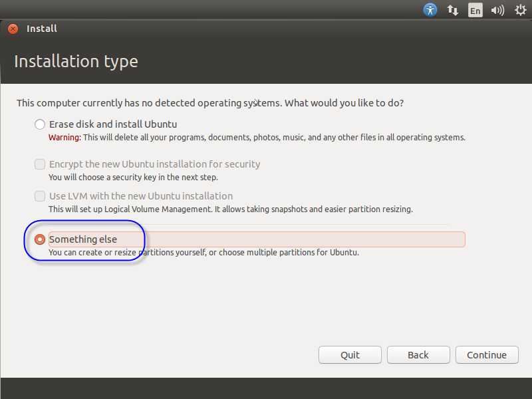Go Back to the previous step
The height and width of the screenshot is (399, 532).
pyautogui.click(x=418, y=355)
